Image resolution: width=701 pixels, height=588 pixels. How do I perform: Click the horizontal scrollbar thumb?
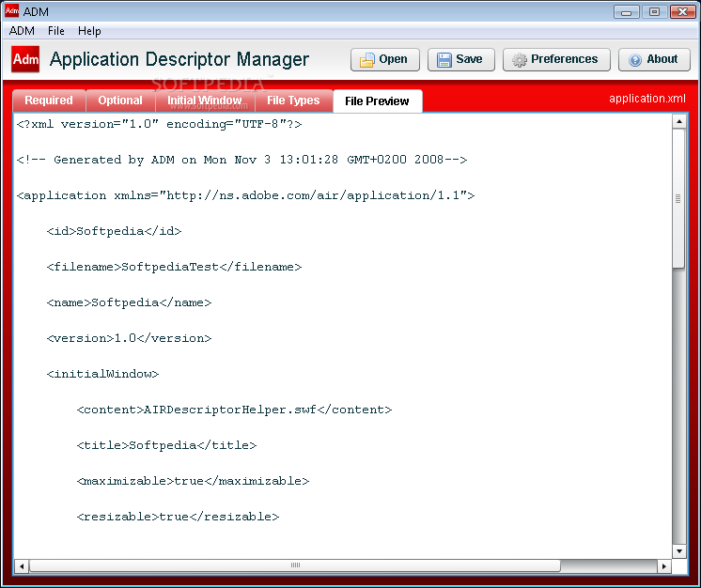click(x=295, y=565)
